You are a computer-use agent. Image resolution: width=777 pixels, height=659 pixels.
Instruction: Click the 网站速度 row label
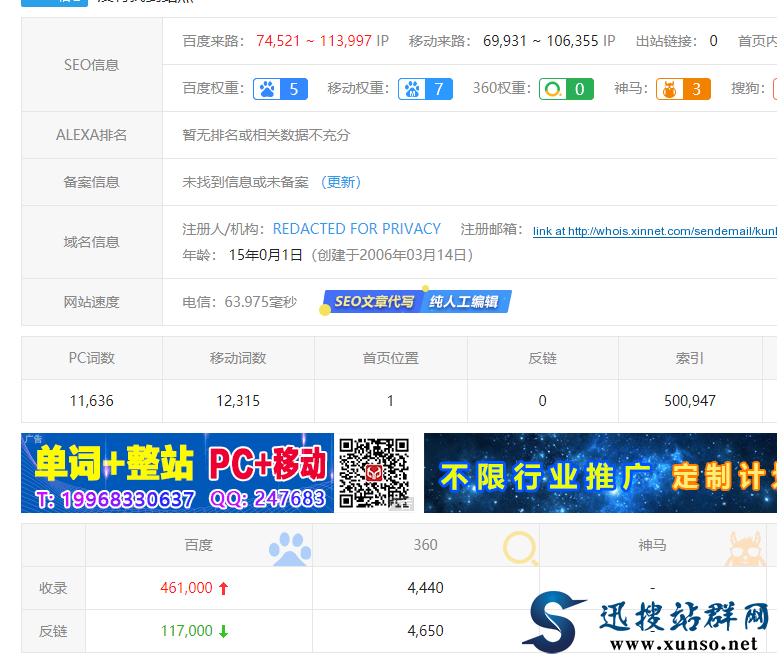(x=92, y=302)
